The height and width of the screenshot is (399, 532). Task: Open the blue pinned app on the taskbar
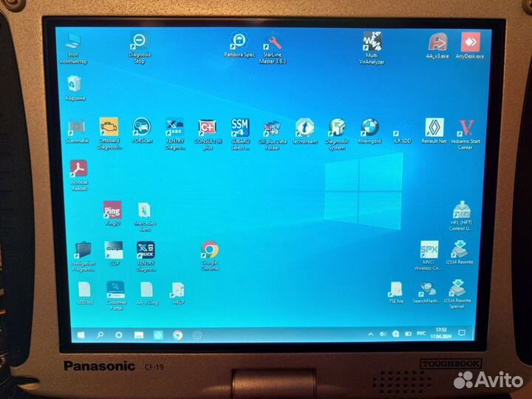coord(158,335)
